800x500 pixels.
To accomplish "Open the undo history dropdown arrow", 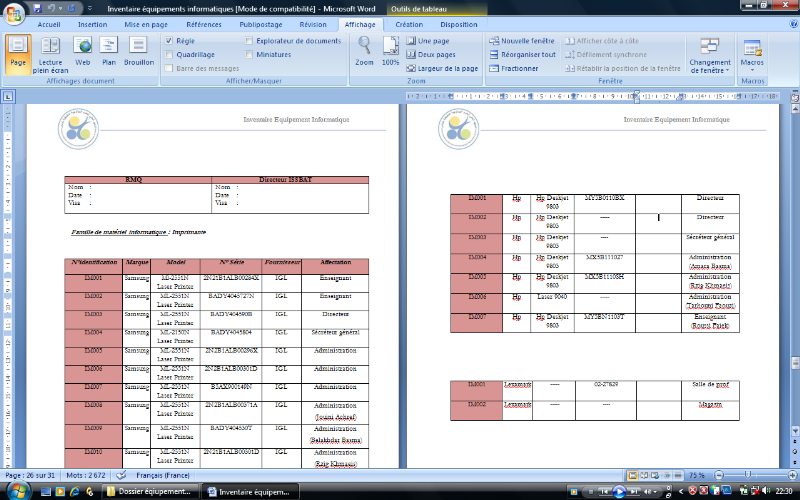I will (x=59, y=8).
